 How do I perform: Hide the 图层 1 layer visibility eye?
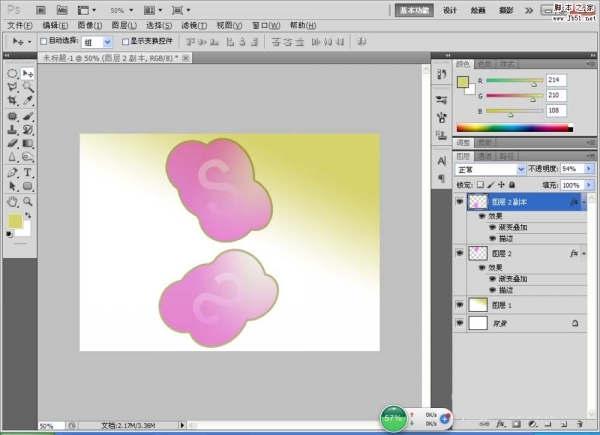[x=461, y=304]
